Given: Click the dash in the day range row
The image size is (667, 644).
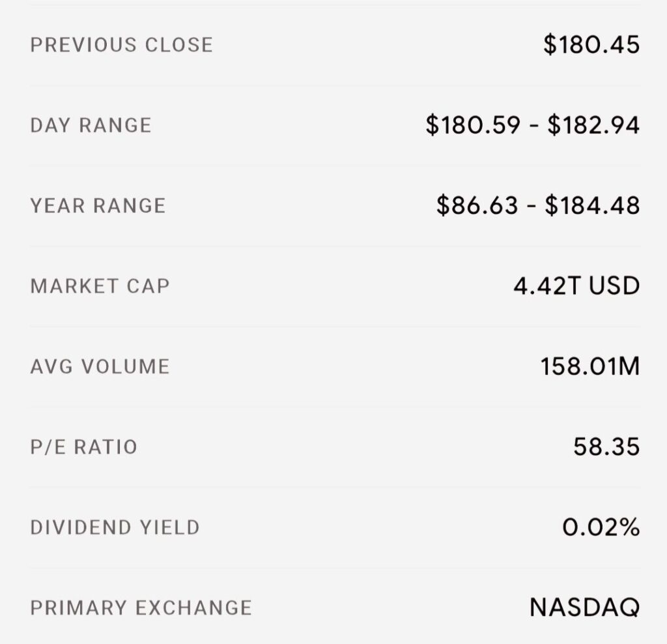Looking at the screenshot, I should [x=534, y=126].
